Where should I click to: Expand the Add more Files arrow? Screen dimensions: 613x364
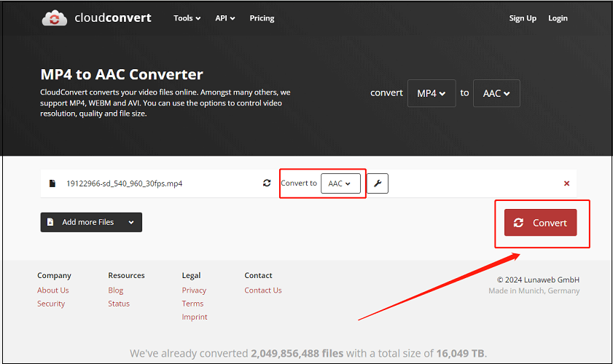131,222
